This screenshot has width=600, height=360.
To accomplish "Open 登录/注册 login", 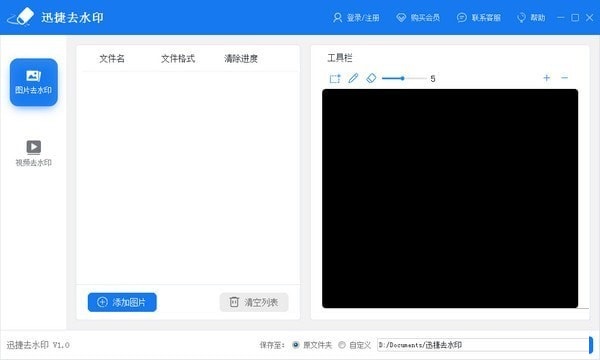I will tap(356, 18).
